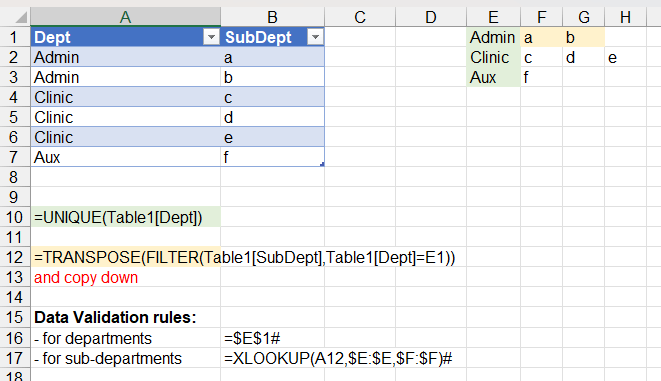Open the Dept column filter dropdown
Viewport: 661px width, 381px height.
[x=211, y=37]
